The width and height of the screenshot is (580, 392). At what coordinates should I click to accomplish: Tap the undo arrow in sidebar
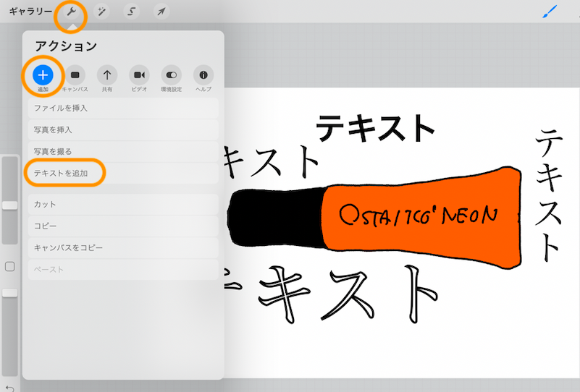(10, 388)
